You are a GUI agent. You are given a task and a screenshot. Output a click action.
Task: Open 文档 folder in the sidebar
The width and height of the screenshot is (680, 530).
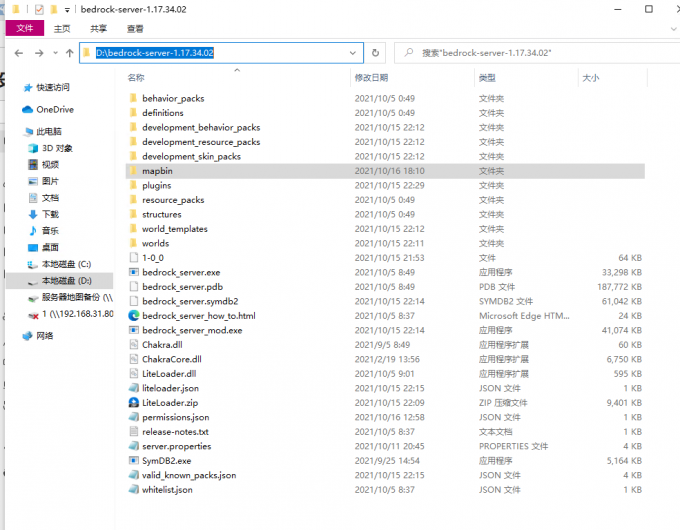coord(50,198)
